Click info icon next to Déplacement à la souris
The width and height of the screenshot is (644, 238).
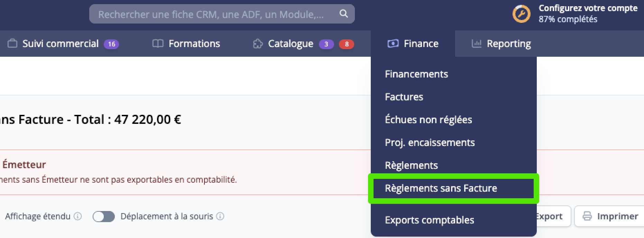click(220, 216)
